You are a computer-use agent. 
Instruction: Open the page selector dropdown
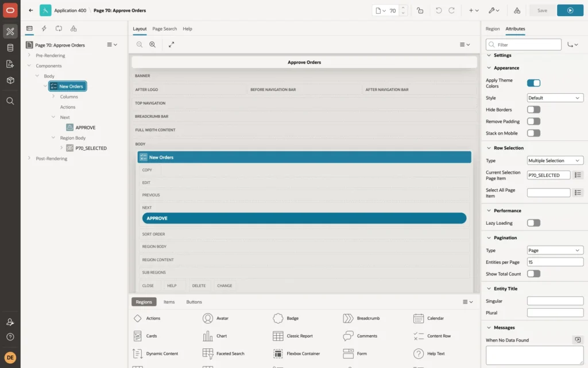(x=381, y=10)
